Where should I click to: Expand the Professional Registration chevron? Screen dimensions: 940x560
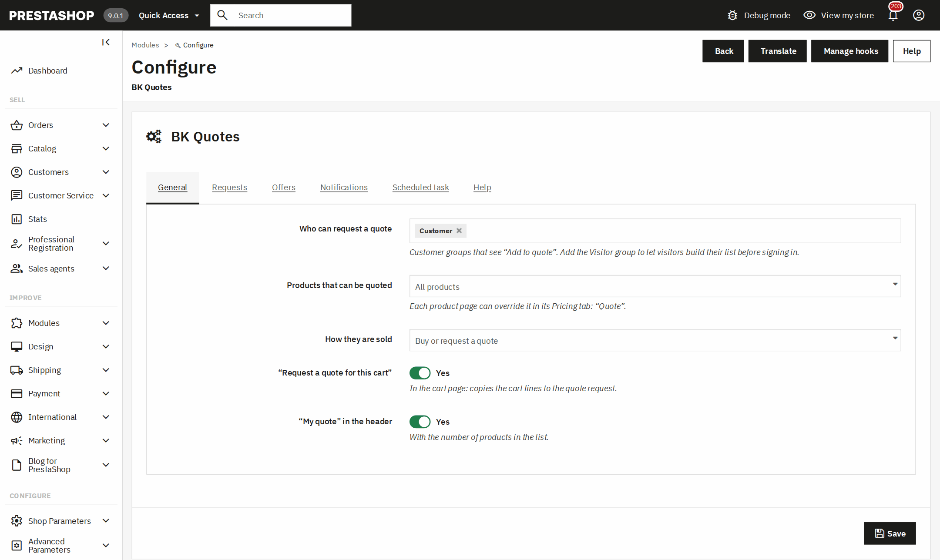[106, 244]
